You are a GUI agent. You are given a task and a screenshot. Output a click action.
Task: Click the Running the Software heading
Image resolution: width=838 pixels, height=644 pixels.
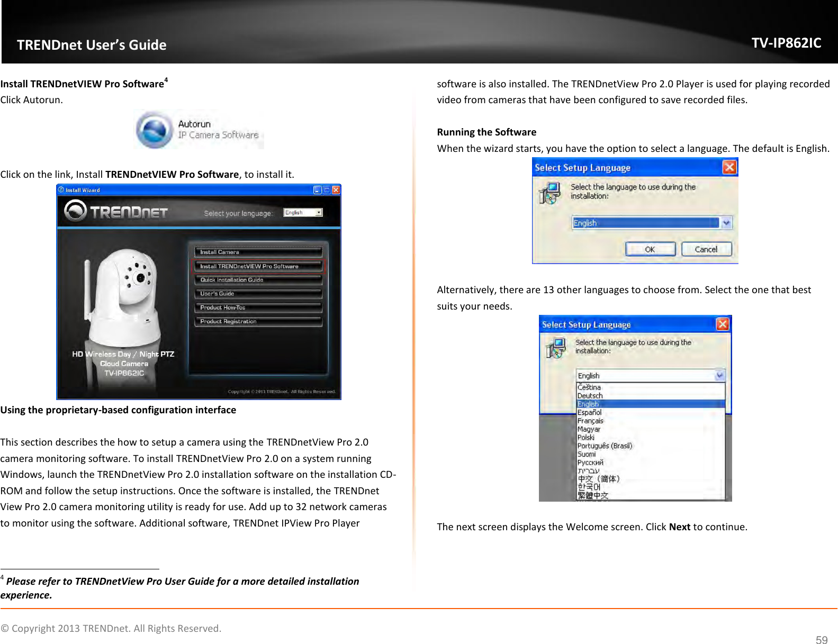point(486,132)
